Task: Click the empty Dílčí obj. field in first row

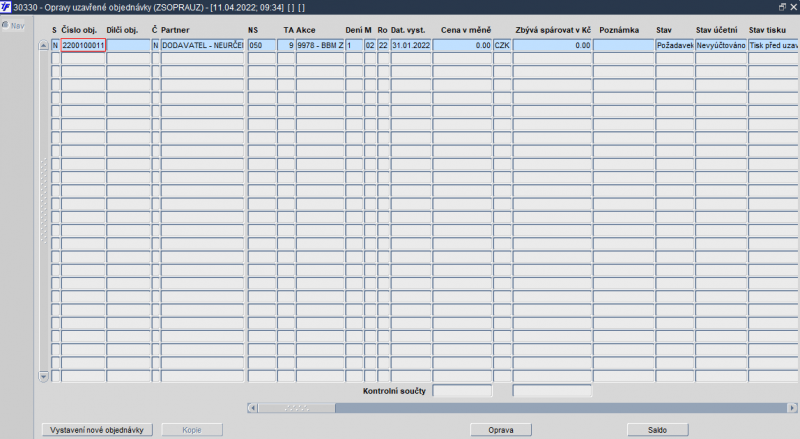Action: (x=129, y=45)
